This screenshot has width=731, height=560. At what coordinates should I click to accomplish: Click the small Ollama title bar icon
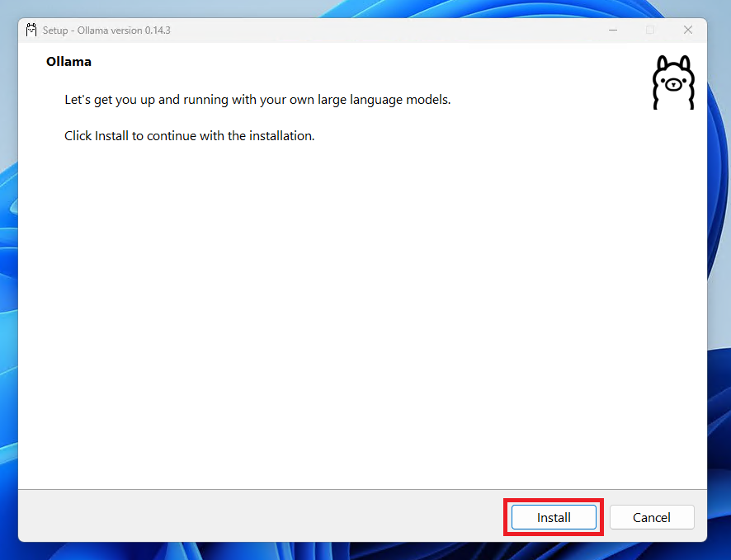coord(31,30)
